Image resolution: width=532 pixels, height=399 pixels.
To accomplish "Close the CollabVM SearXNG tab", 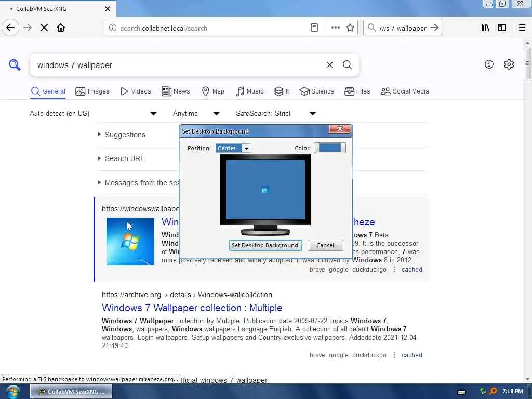I will point(108,9).
